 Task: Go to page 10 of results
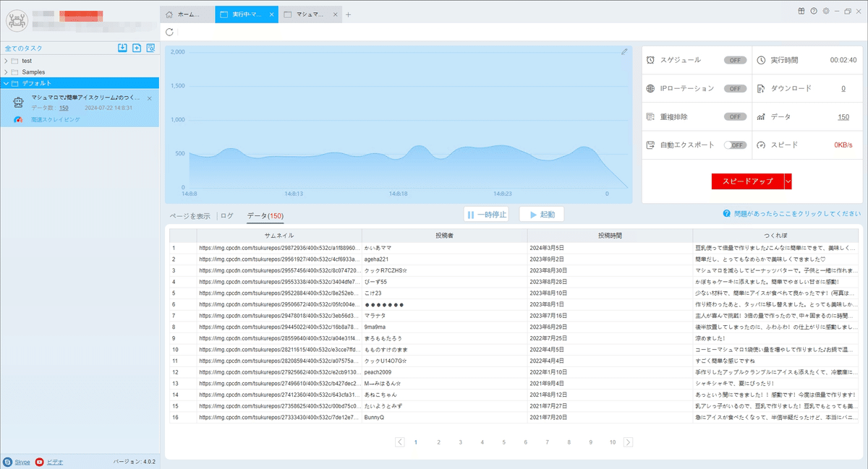(612, 442)
